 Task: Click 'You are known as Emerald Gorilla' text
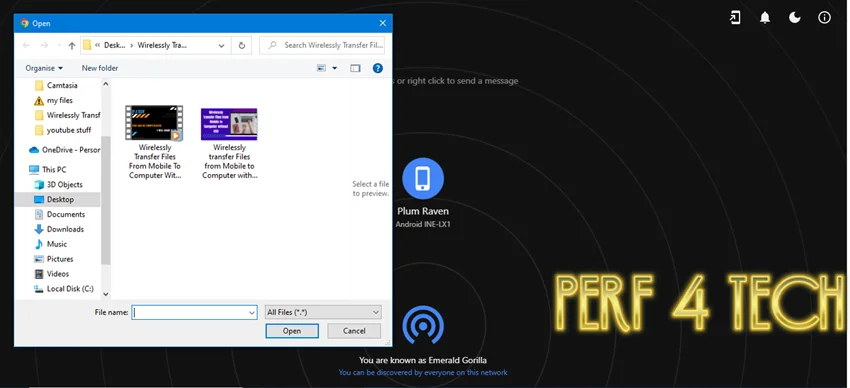[423, 360]
